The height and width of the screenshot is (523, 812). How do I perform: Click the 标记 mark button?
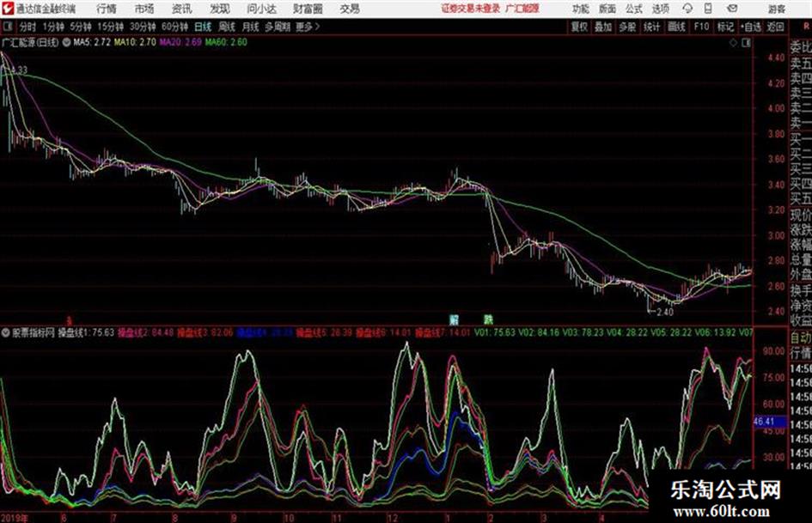tap(725, 27)
